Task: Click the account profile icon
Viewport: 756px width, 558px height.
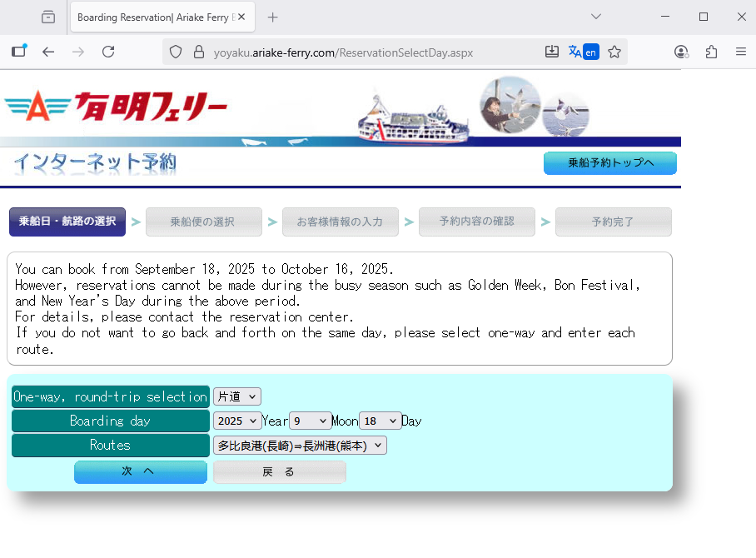Action: [x=681, y=52]
